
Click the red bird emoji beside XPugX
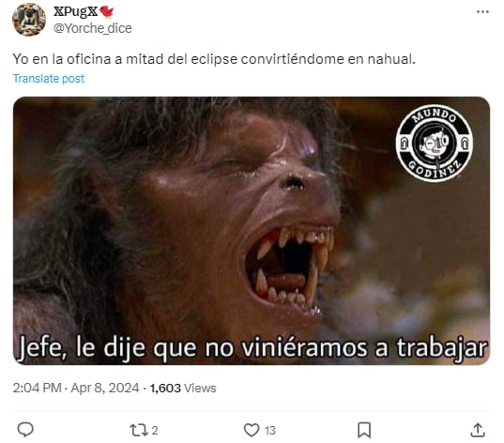pos(106,11)
